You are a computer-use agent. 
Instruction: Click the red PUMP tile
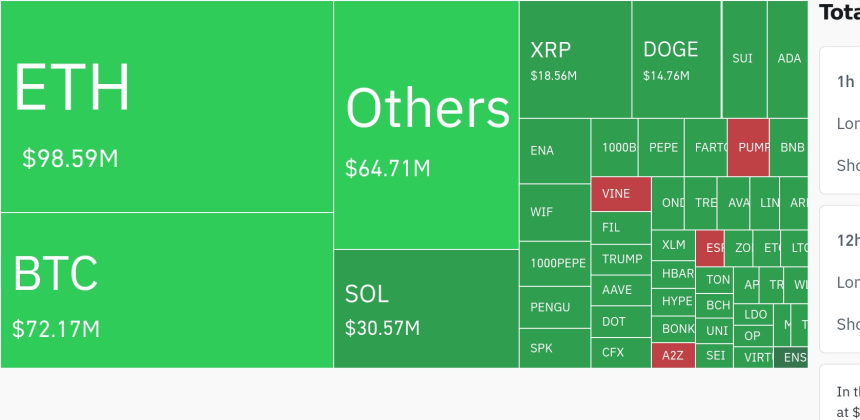pyautogui.click(x=748, y=148)
